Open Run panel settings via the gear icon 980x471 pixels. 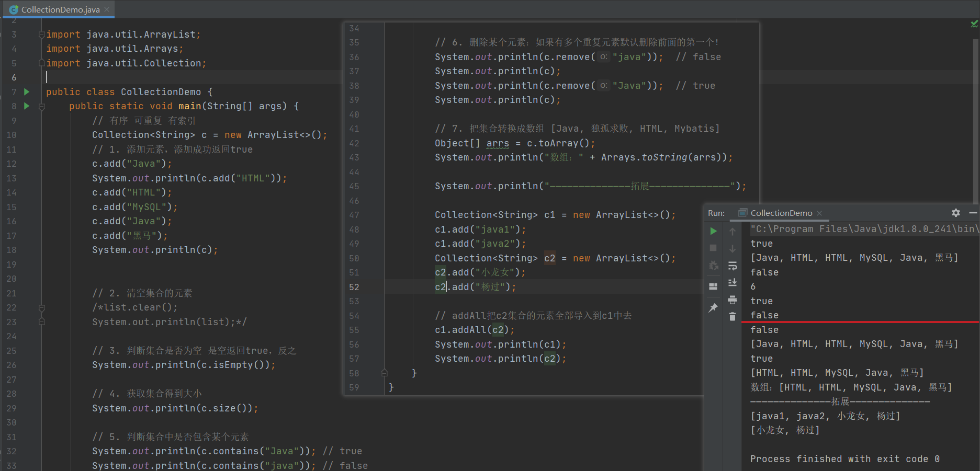coord(955,213)
